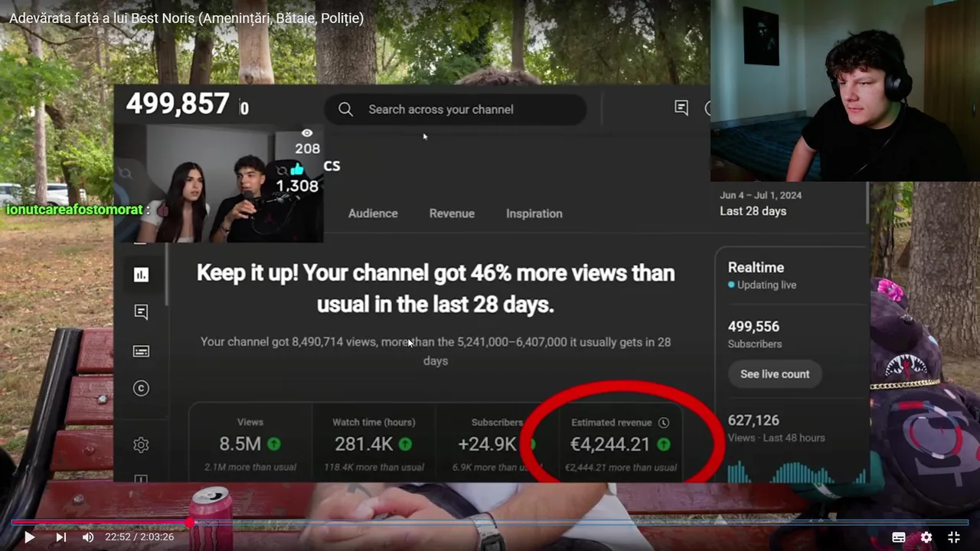Image resolution: width=980 pixels, height=551 pixels.
Task: Click the See live count button
Action: click(775, 374)
